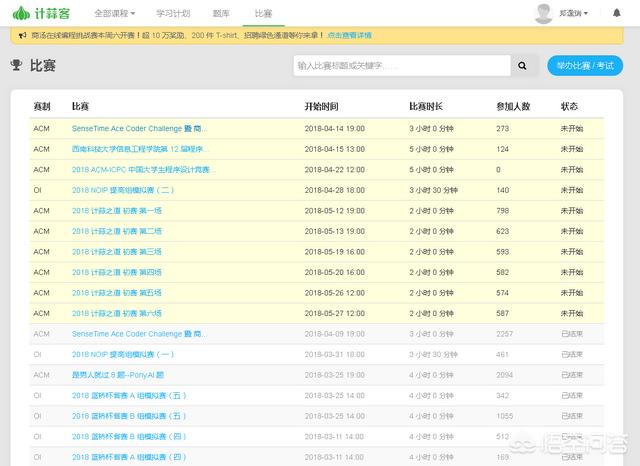This screenshot has width=640, height=466.
Task: Click the search magnifier icon button
Action: click(x=523, y=66)
